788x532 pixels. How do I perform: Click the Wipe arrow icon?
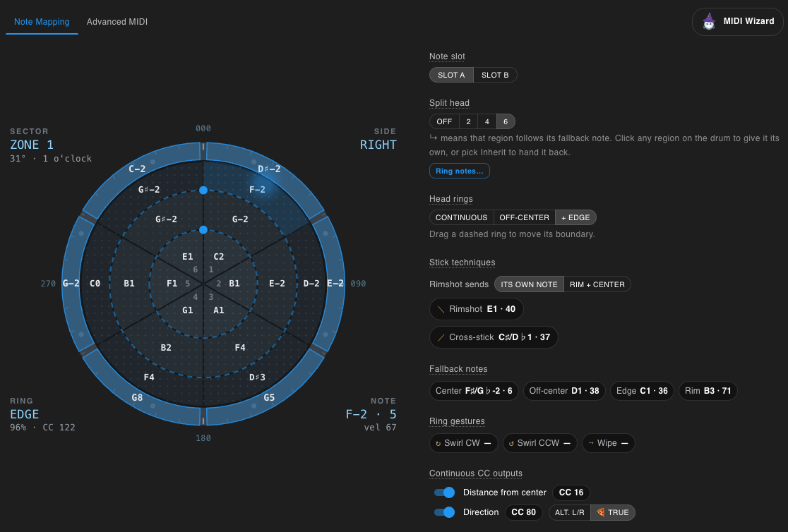[x=591, y=443]
